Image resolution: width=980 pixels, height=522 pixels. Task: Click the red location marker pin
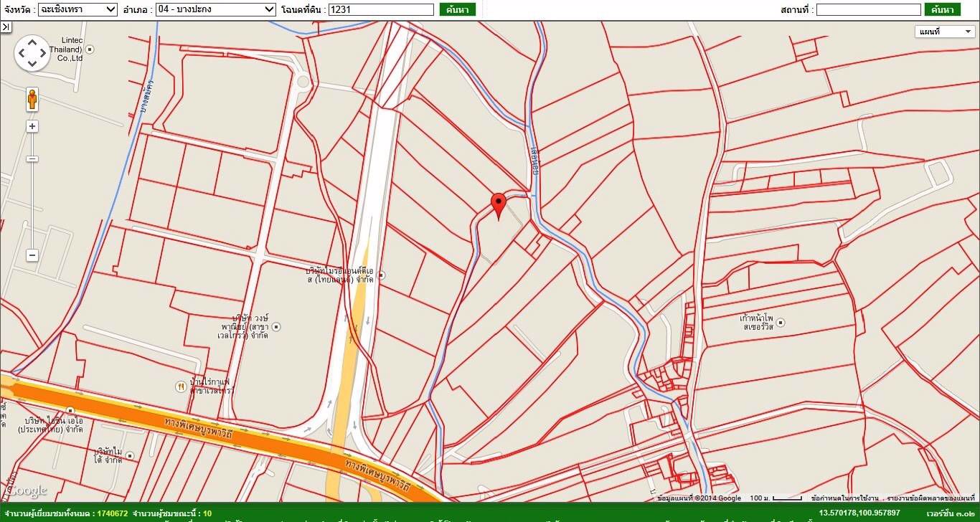(x=498, y=204)
